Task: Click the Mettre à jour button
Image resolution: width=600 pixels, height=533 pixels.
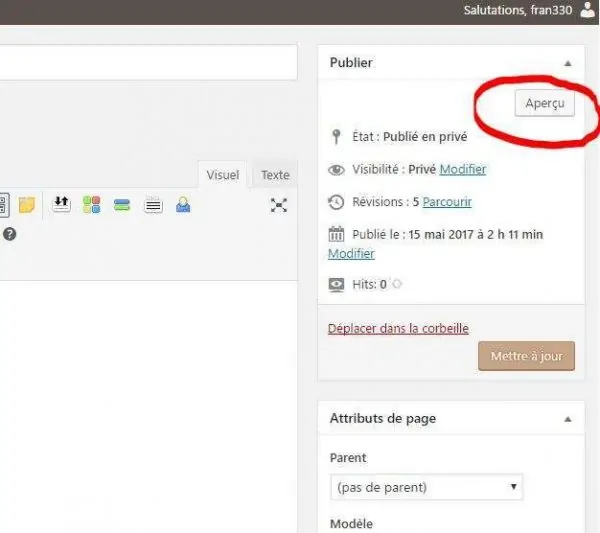Action: point(526,356)
